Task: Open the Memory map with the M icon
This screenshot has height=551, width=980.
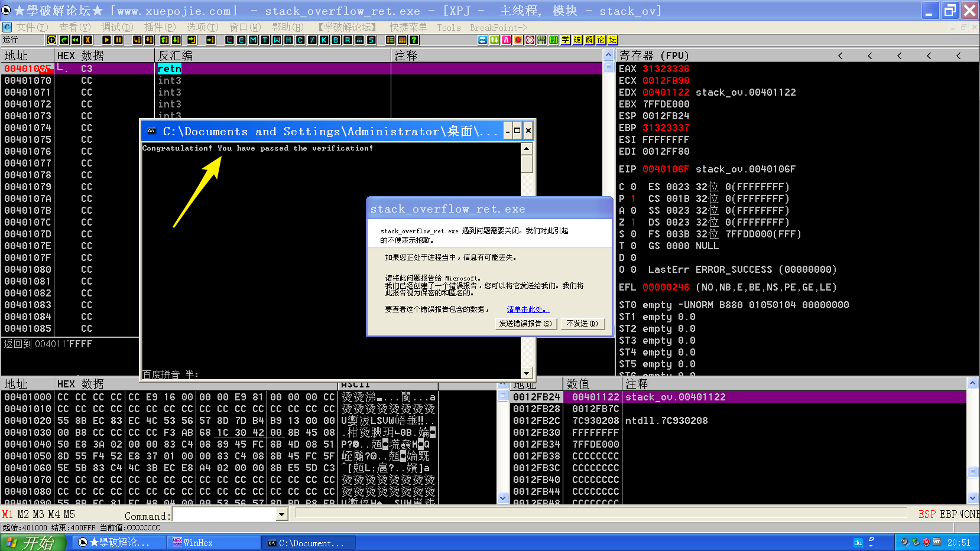Action: pos(253,40)
